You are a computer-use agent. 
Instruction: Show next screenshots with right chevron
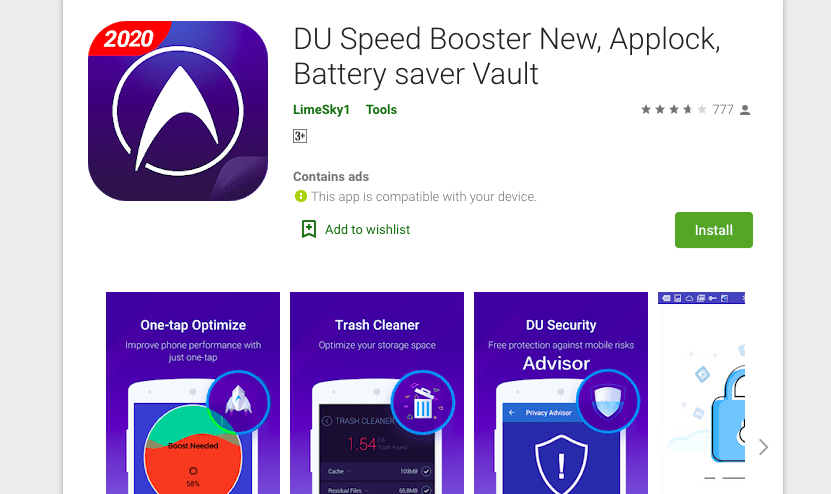(763, 447)
